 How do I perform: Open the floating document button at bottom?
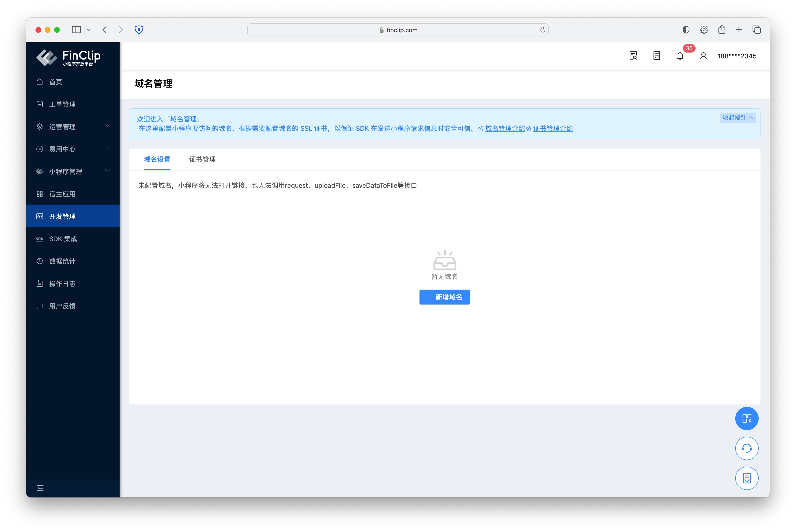tap(746, 478)
